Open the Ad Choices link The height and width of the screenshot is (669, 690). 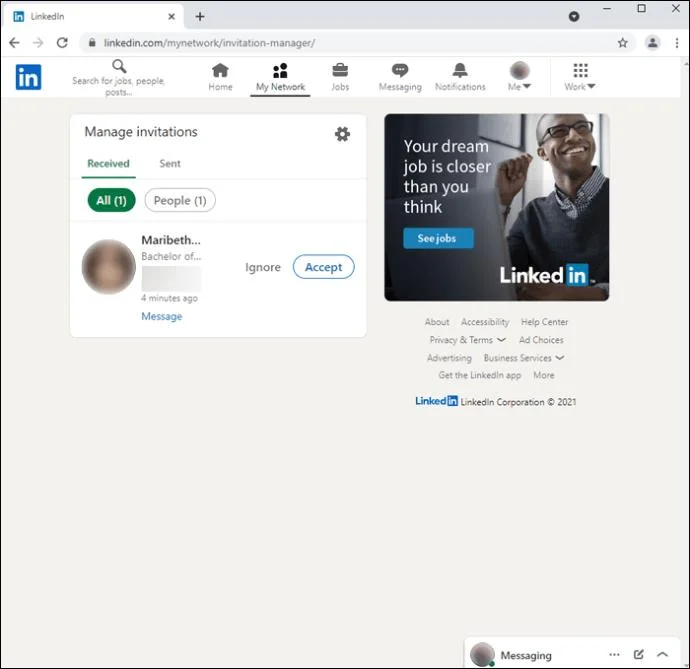[x=541, y=340]
